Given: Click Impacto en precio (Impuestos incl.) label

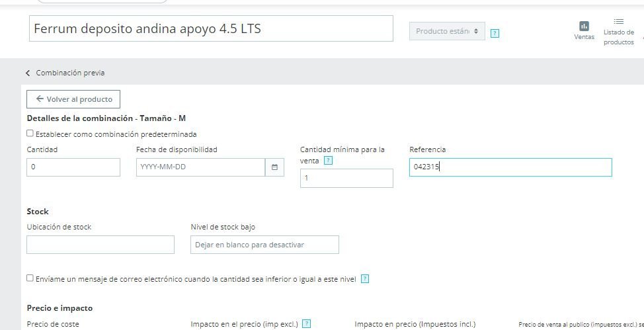Looking at the screenshot, I should coord(415,324).
